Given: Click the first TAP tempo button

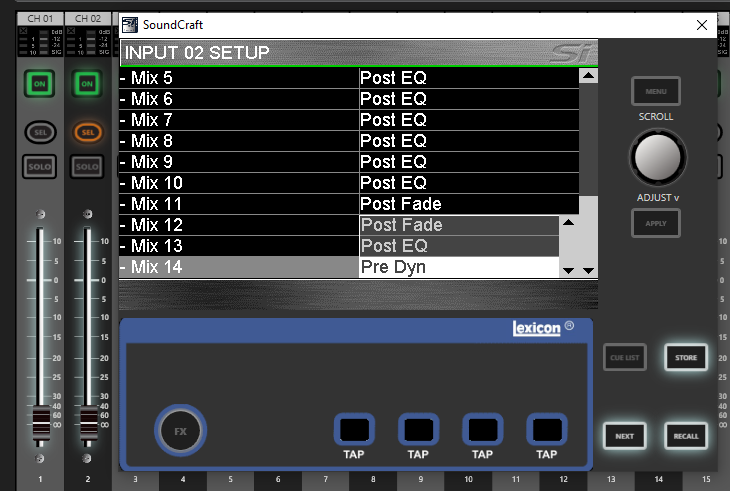Looking at the screenshot, I should coord(354,429).
